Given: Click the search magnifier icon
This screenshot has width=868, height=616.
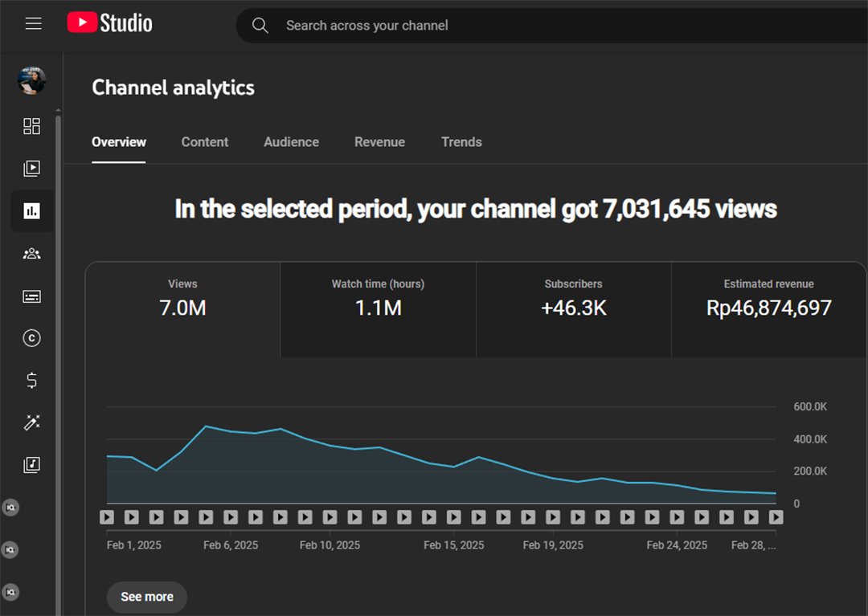Looking at the screenshot, I should [x=260, y=25].
